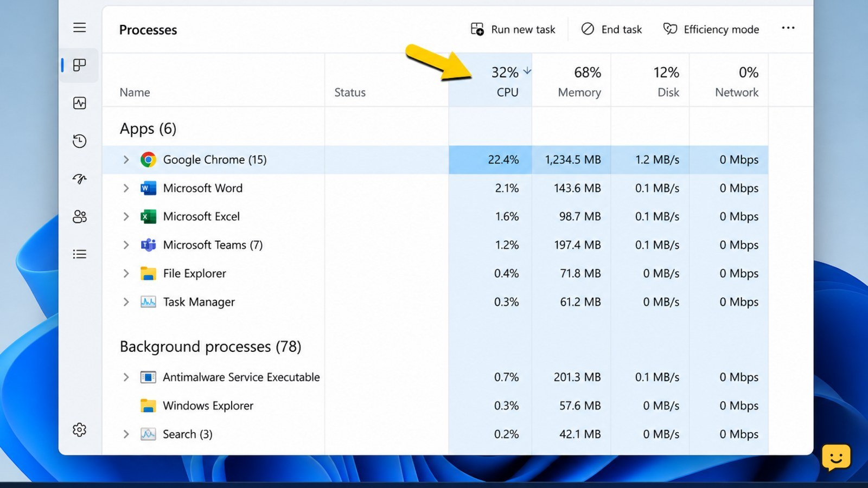This screenshot has width=868, height=488.
Task: Click the yellow feedback smiley icon
Action: point(836,457)
